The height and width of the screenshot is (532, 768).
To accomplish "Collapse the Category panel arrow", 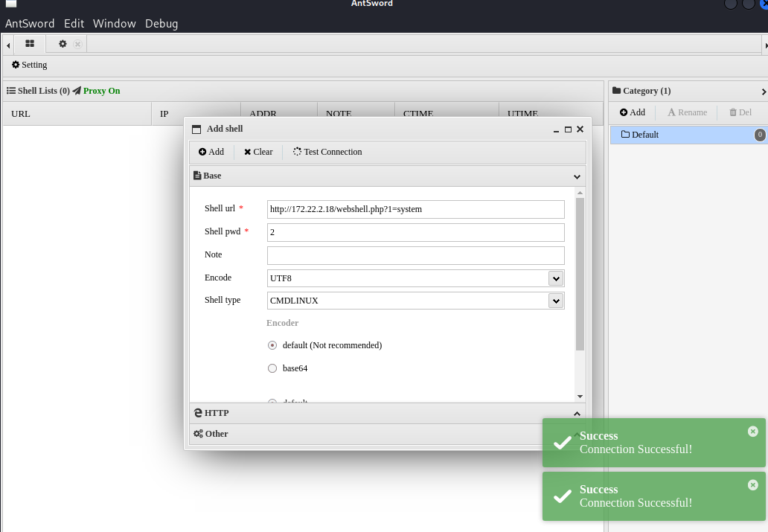I will click(764, 92).
